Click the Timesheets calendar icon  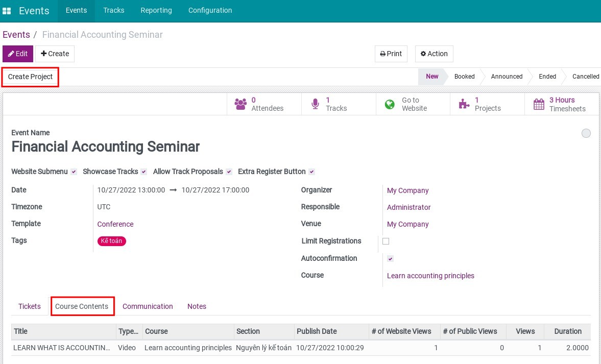[x=539, y=104]
